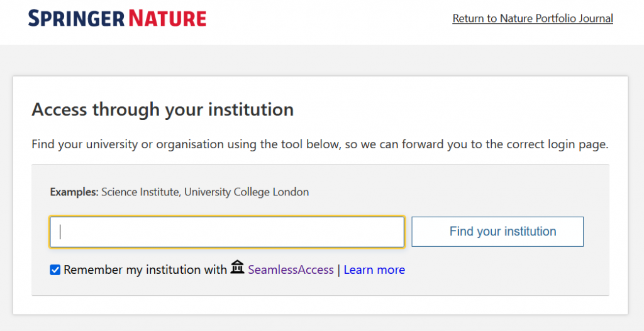Focus the institution search input field
Image resolution: width=644 pixels, height=331 pixels.
point(226,232)
